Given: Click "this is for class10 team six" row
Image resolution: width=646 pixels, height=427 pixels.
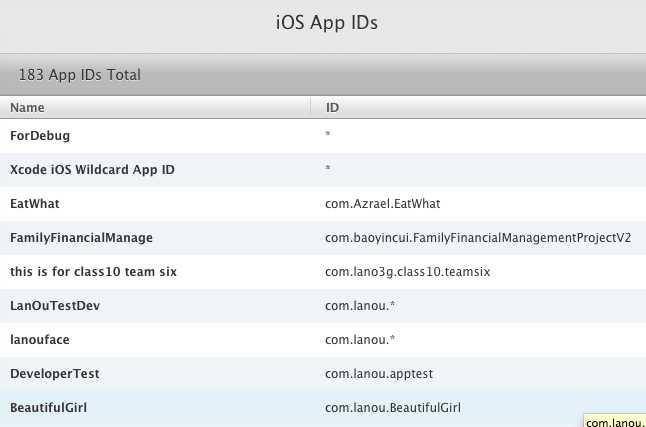Looking at the screenshot, I should click(92, 271).
